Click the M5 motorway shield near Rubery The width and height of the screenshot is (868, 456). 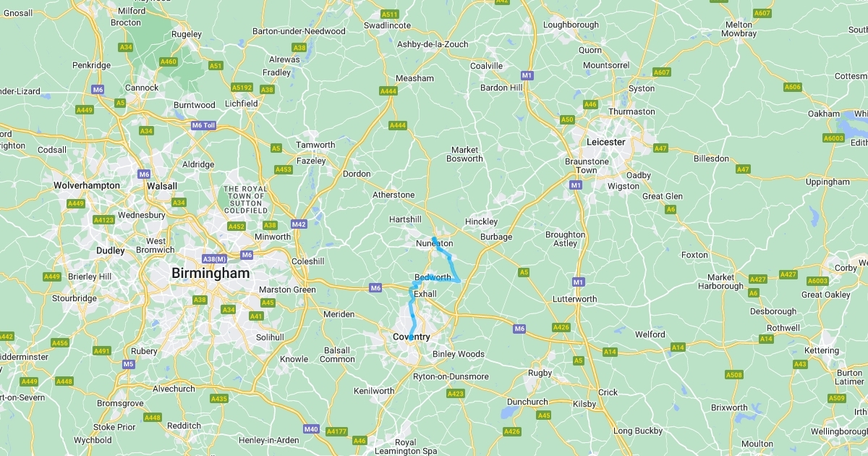tap(129, 363)
